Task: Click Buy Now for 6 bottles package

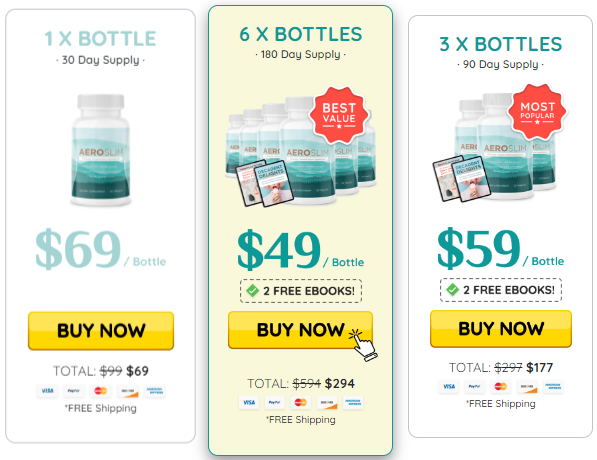Action: (x=300, y=330)
